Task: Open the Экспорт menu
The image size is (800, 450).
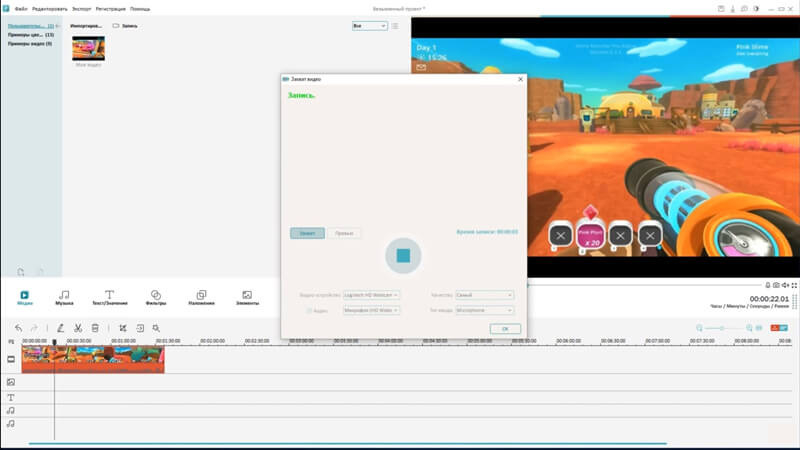Action: point(81,9)
